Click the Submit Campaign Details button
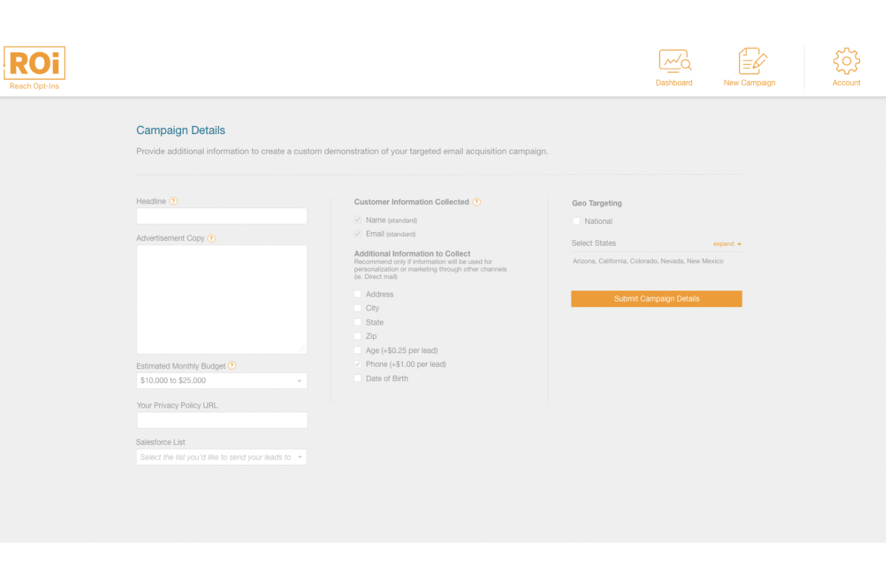The width and height of the screenshot is (886, 588). [657, 299]
